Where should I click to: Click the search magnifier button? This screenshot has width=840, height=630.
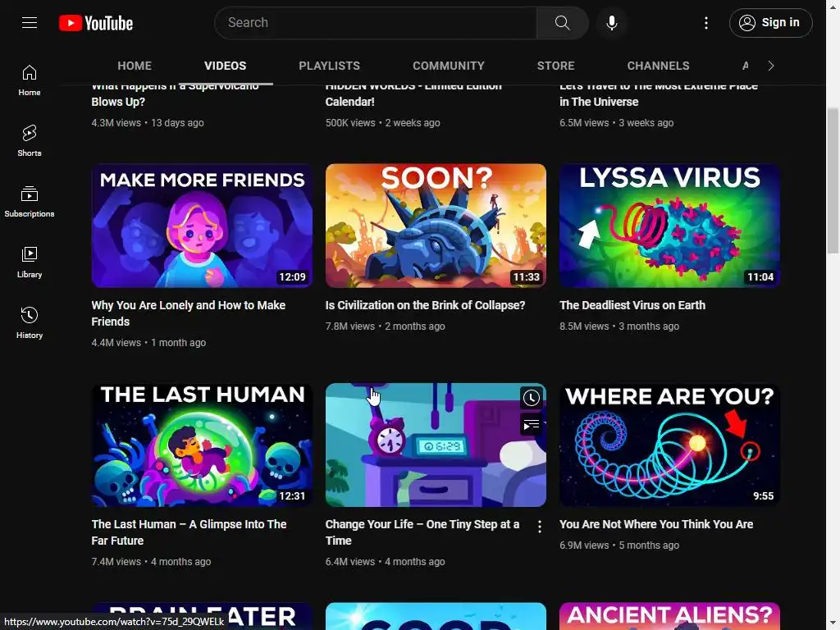(x=562, y=22)
